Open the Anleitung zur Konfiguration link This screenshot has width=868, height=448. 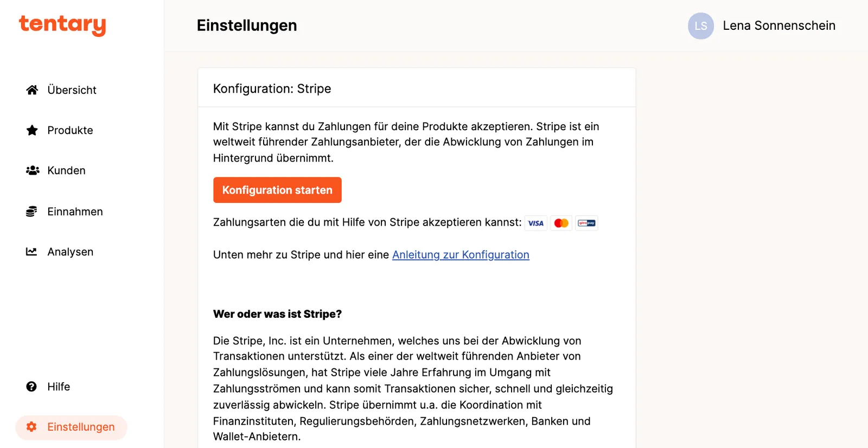461,255
